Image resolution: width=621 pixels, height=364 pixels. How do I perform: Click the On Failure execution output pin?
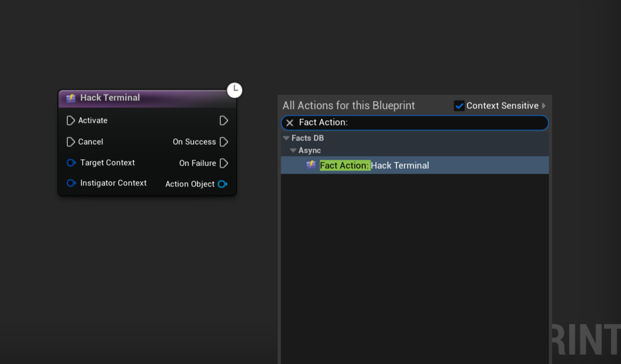click(x=224, y=163)
